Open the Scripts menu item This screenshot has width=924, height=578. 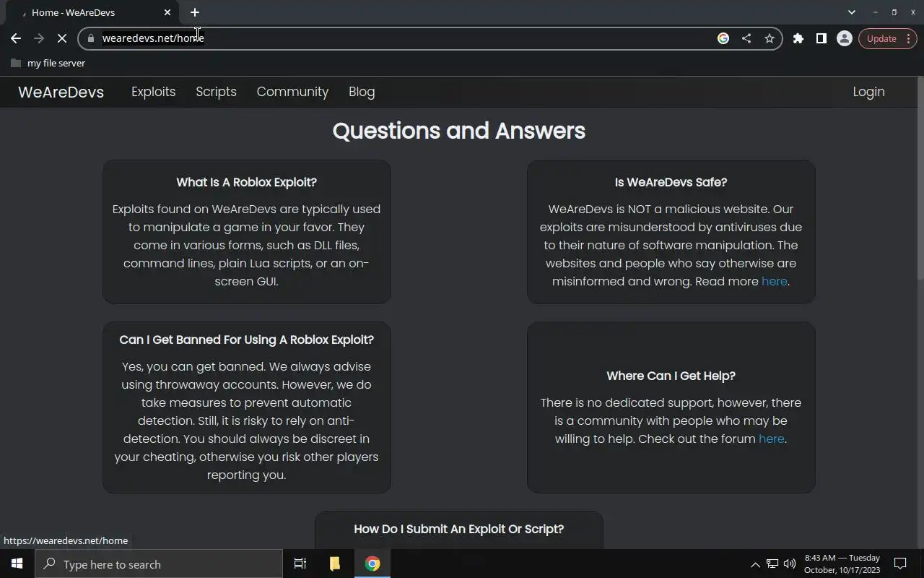216,92
